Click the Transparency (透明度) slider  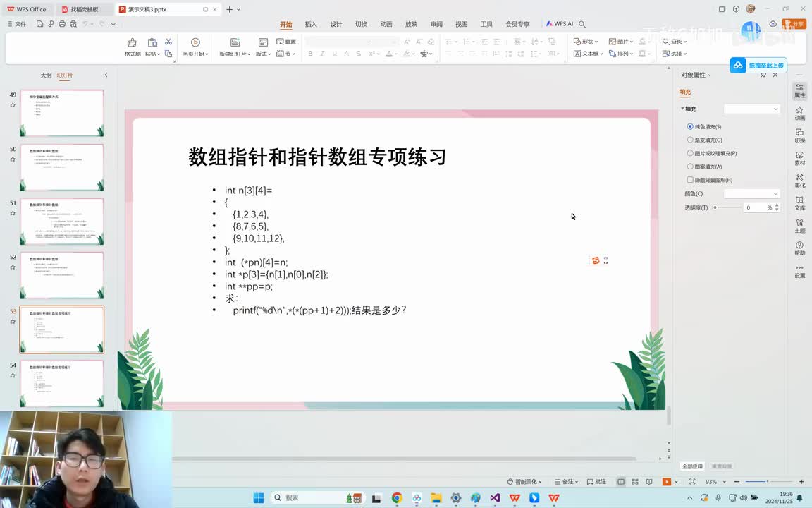tap(727, 207)
